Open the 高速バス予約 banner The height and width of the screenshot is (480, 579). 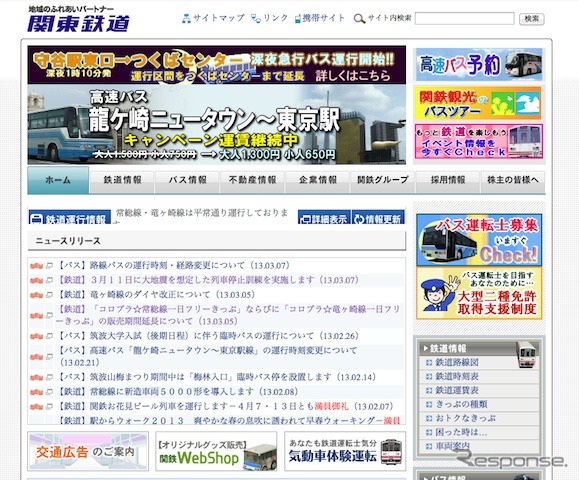tap(479, 65)
